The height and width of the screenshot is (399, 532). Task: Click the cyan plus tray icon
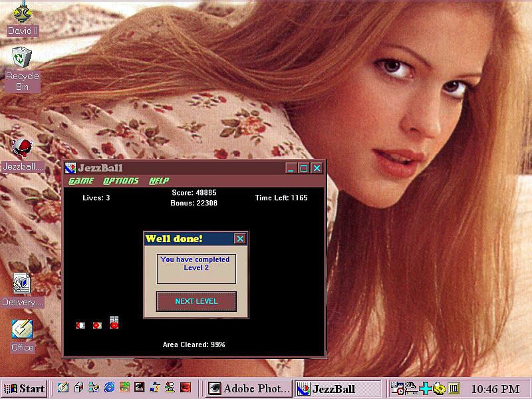point(425,388)
